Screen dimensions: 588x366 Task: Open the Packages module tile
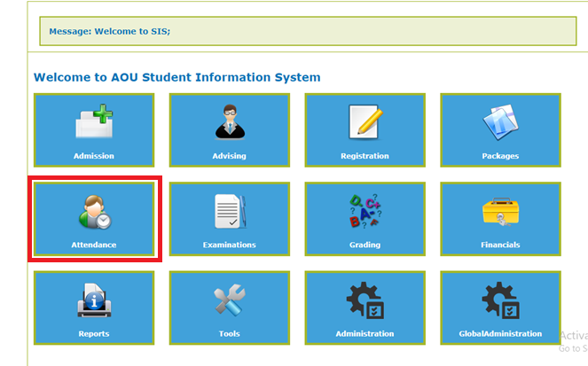click(x=500, y=130)
